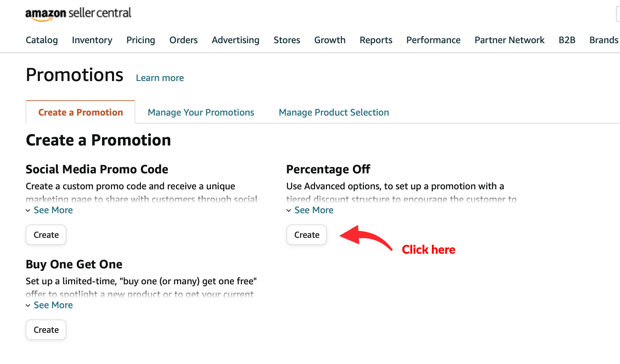This screenshot has height=364, width=620.
Task: Create a Social Media Promo Code
Action: tap(46, 235)
